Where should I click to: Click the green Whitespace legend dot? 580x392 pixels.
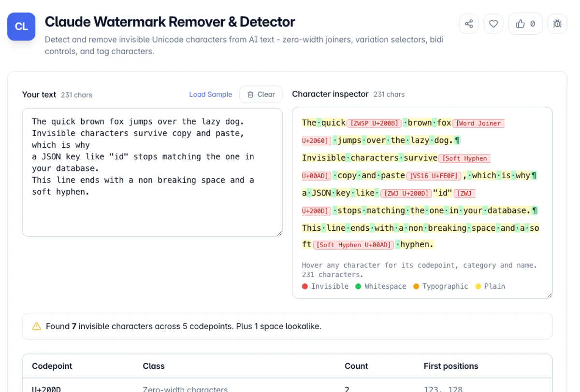[x=358, y=286]
